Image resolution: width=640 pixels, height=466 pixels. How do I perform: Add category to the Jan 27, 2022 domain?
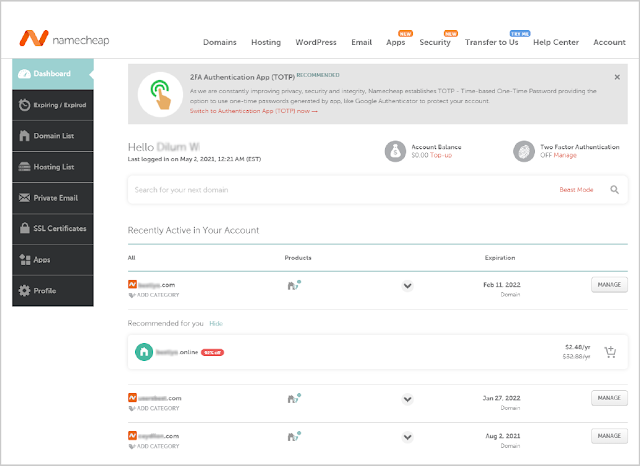(154, 408)
